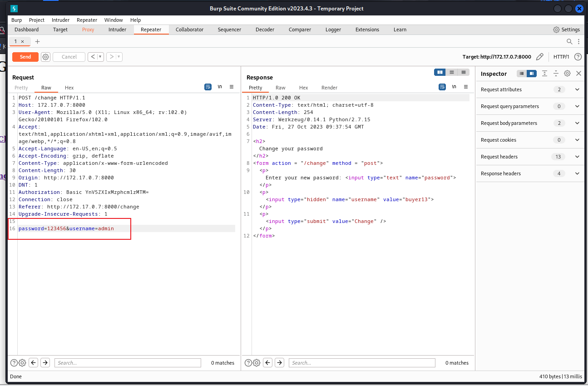Switch to the Decoder tab
The height and width of the screenshot is (386, 588).
pyautogui.click(x=265, y=30)
